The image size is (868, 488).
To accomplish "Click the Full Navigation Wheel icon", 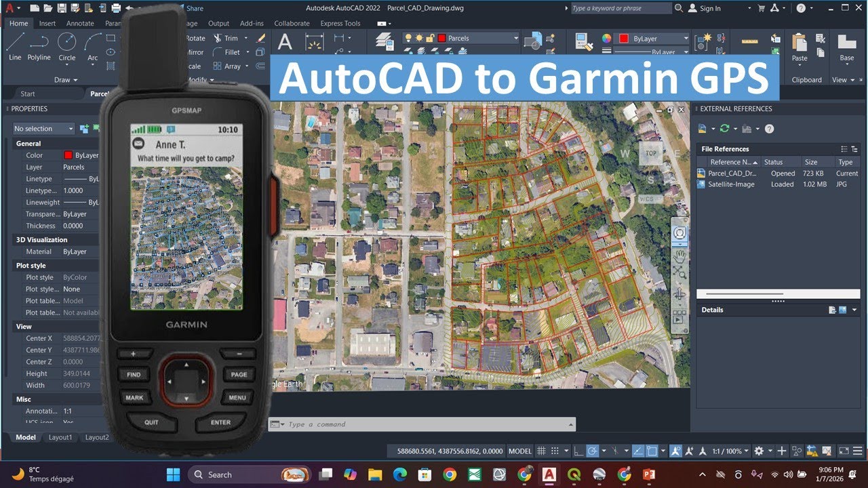I will [x=679, y=233].
